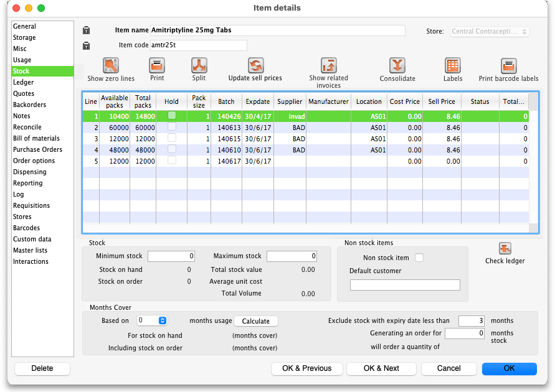This screenshot has height=392, width=555.
Task: Click the Update sell prices icon
Action: click(x=255, y=65)
